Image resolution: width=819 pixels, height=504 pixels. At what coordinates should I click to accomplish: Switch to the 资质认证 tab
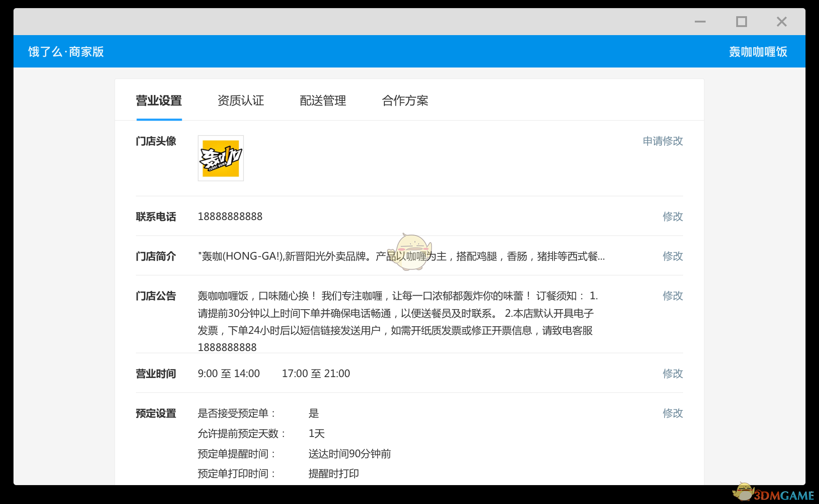click(x=241, y=101)
